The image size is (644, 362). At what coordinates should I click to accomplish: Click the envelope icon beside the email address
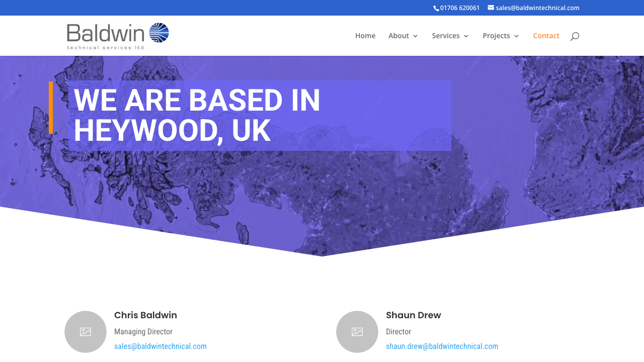point(491,8)
